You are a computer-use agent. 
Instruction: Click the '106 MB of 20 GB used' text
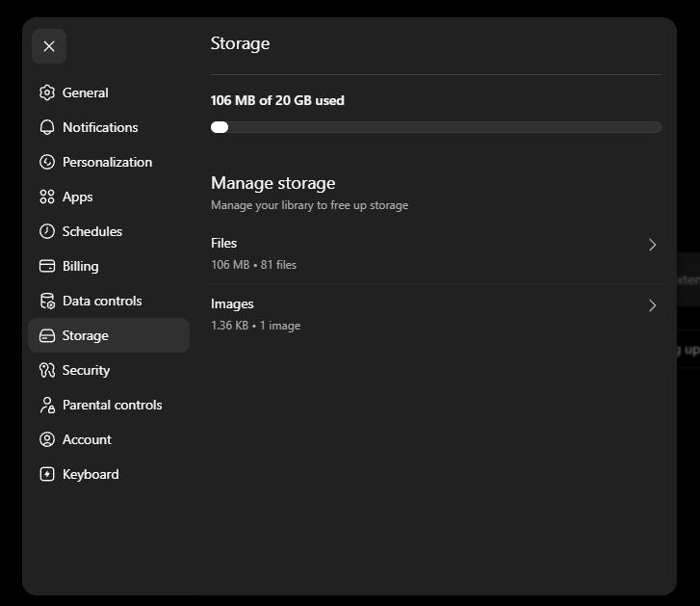[277, 100]
